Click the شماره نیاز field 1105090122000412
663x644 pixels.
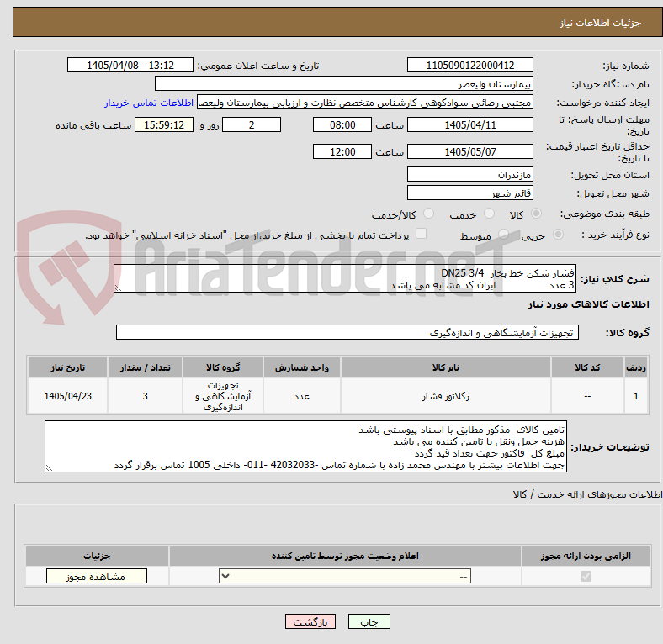[x=469, y=65]
